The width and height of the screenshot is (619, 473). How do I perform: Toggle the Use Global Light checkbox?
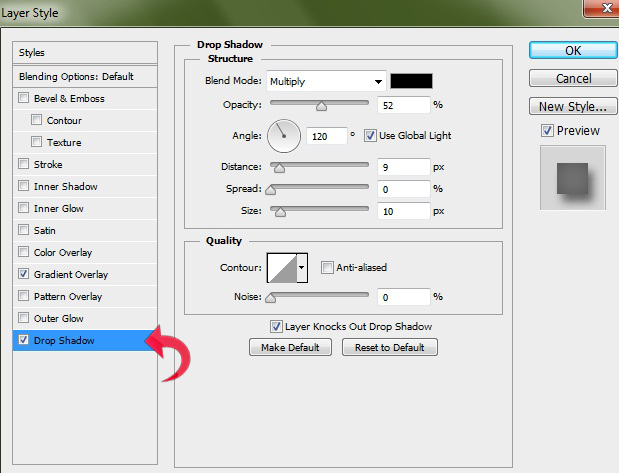[x=370, y=136]
